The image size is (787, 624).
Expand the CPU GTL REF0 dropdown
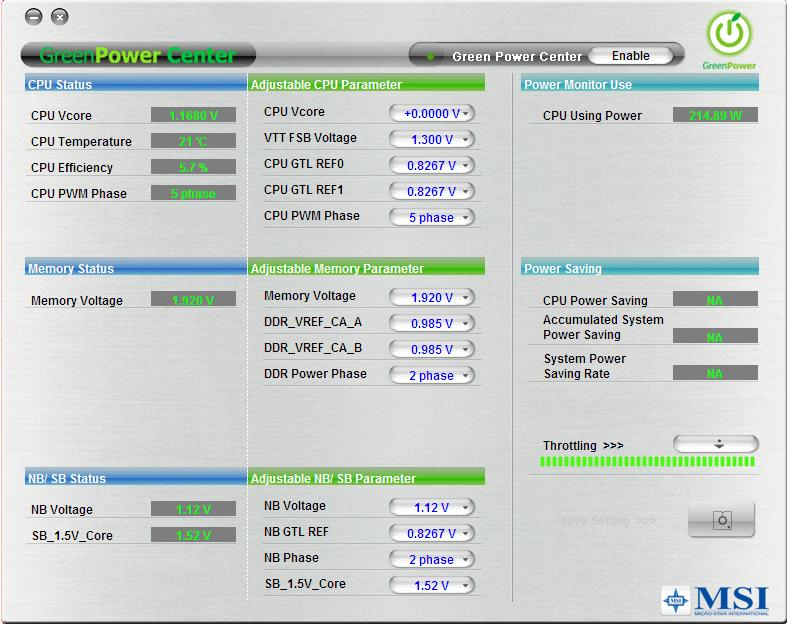pyautogui.click(x=432, y=166)
